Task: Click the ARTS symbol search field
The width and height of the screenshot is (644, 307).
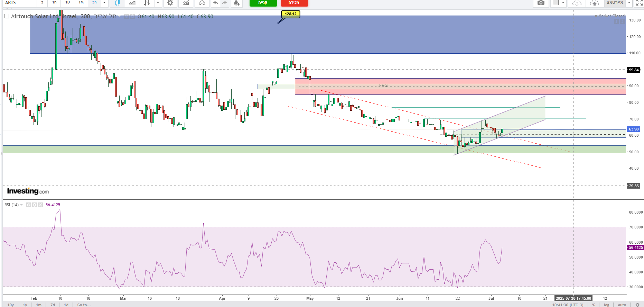Action: point(19,3)
